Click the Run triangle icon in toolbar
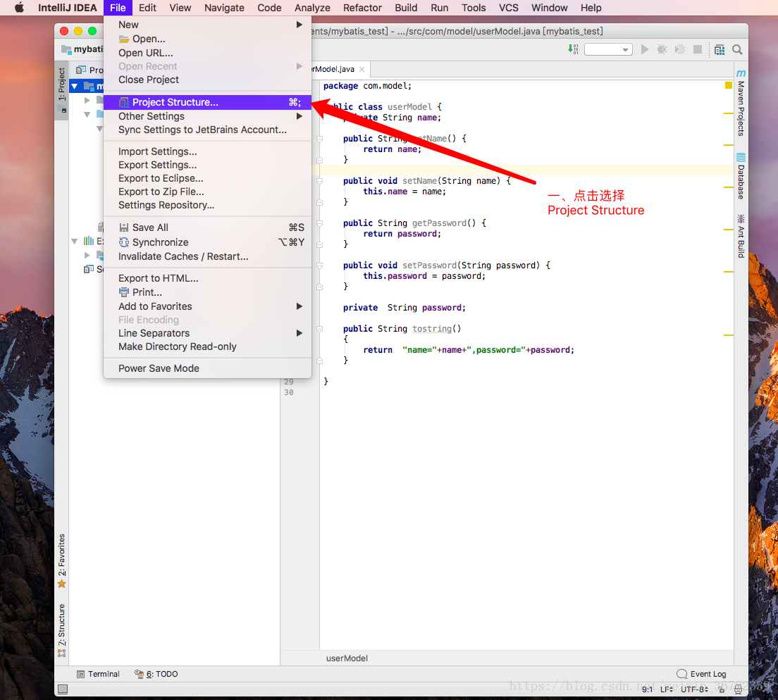The width and height of the screenshot is (778, 700). point(645,49)
